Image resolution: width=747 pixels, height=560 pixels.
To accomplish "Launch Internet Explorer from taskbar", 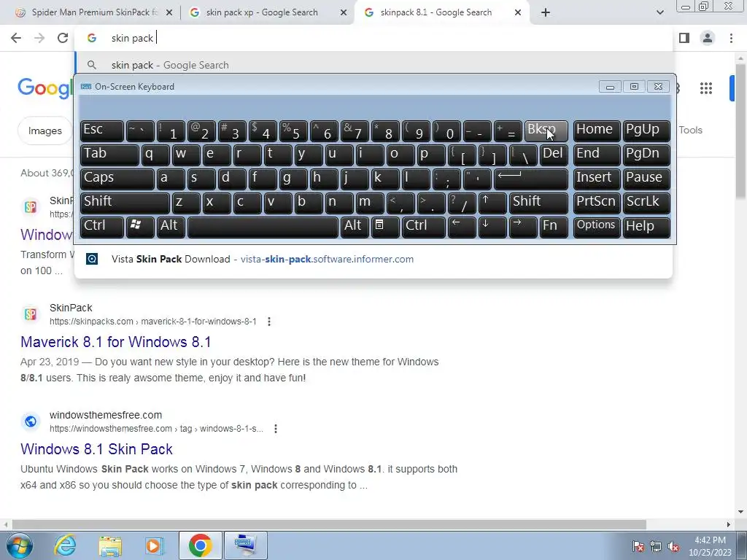I will [65, 545].
